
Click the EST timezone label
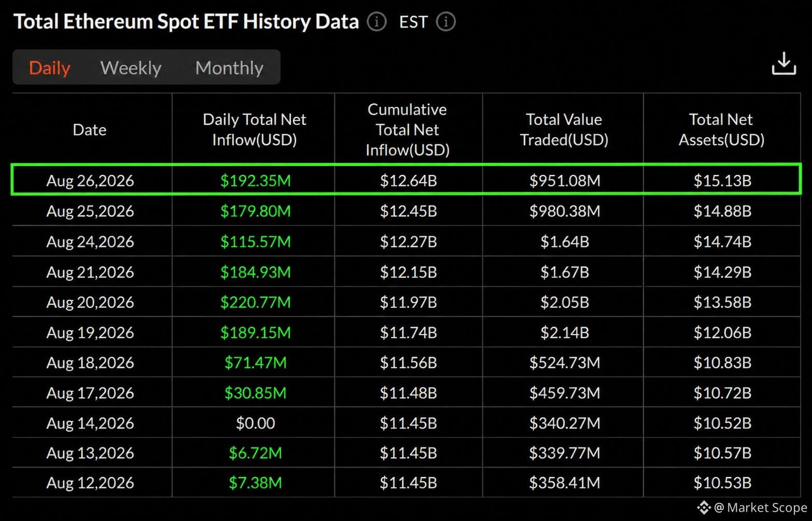coord(413,22)
